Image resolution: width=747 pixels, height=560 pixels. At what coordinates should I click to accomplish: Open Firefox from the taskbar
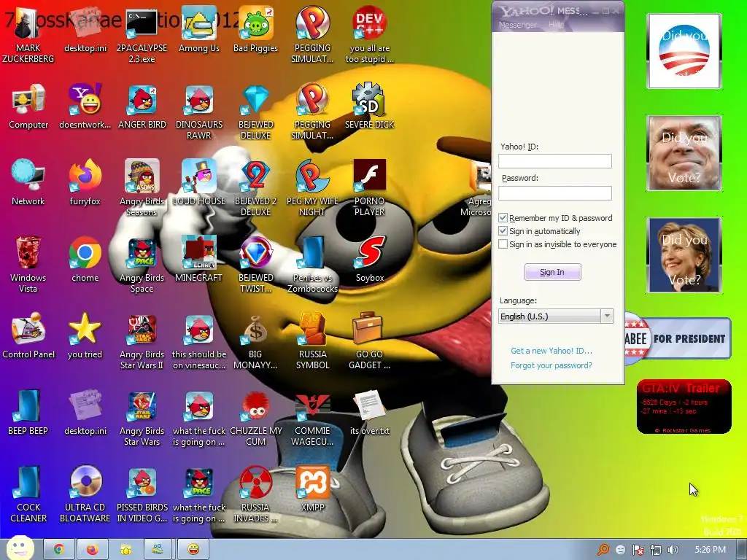(93, 550)
